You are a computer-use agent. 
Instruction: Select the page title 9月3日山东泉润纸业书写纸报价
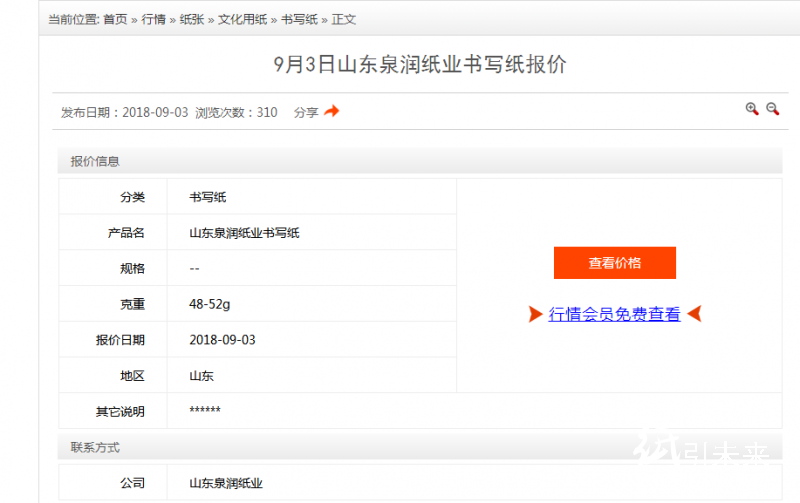click(x=420, y=64)
